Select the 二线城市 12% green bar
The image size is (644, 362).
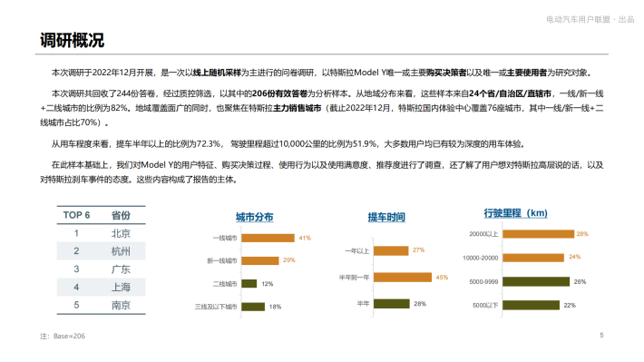[249, 283]
